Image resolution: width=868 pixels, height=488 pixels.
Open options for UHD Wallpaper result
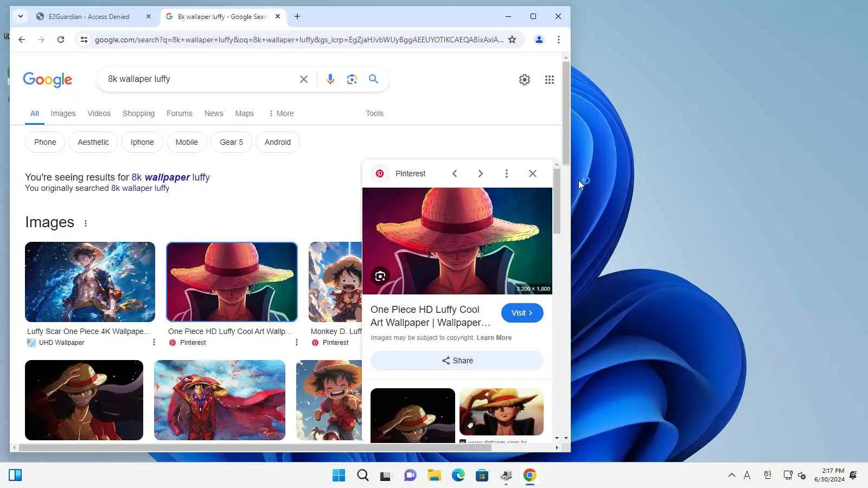coord(154,342)
